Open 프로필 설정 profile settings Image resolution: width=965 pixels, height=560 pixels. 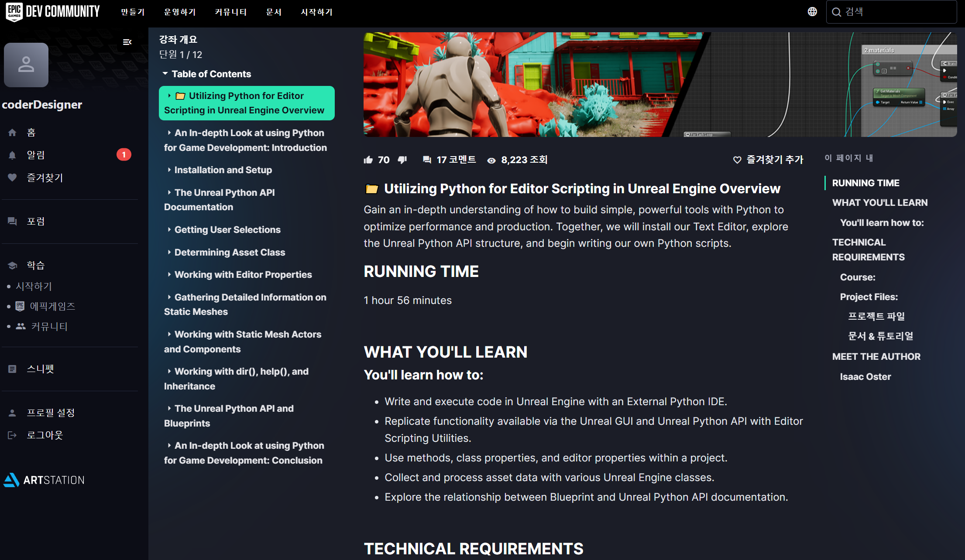point(51,413)
